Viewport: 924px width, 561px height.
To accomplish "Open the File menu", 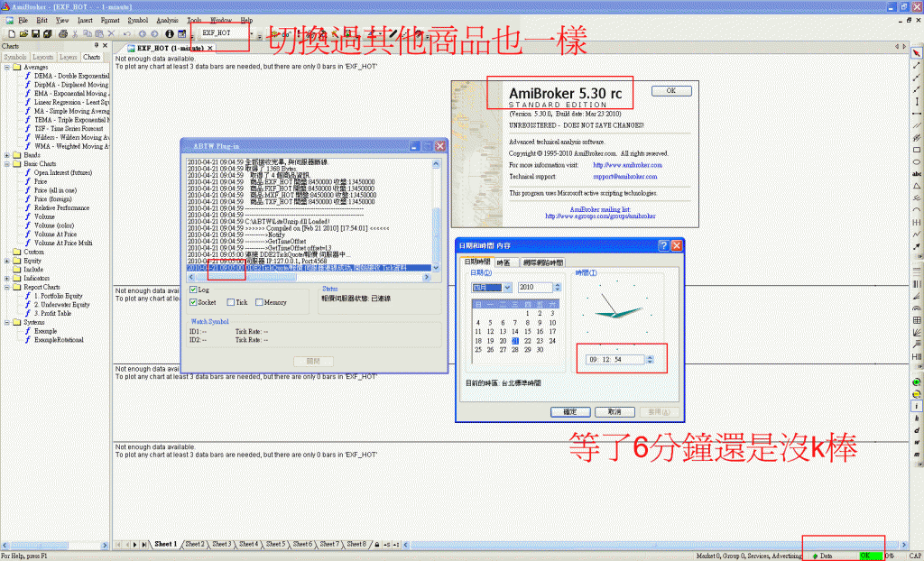I will pos(23,20).
